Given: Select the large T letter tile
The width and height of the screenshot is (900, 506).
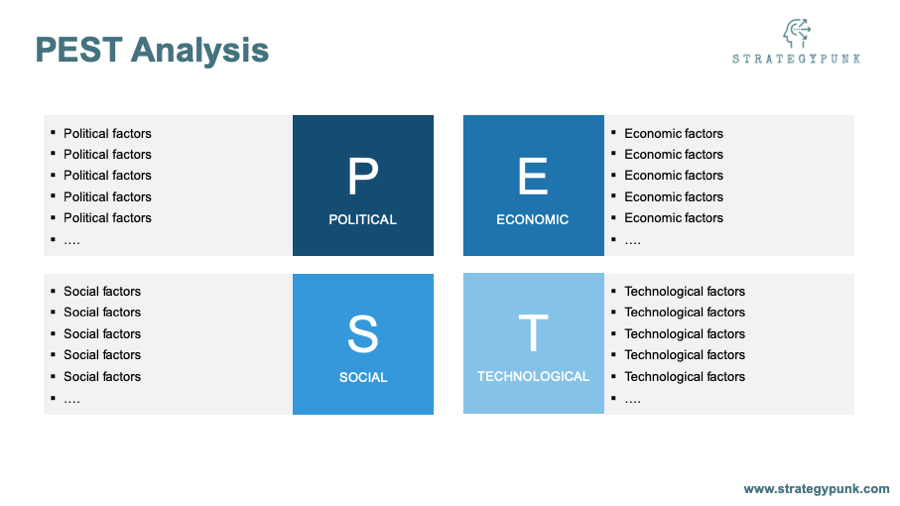Looking at the screenshot, I should (x=533, y=332).
